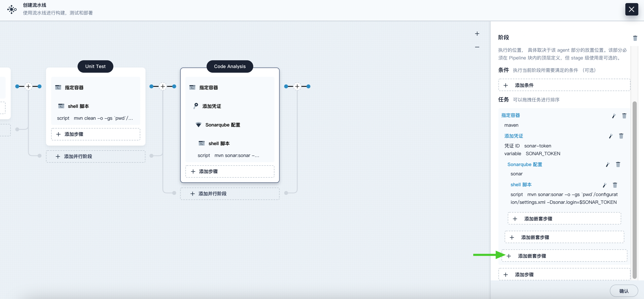Select the terminal icon for shell 脚本 in Unit Test

pos(61,106)
